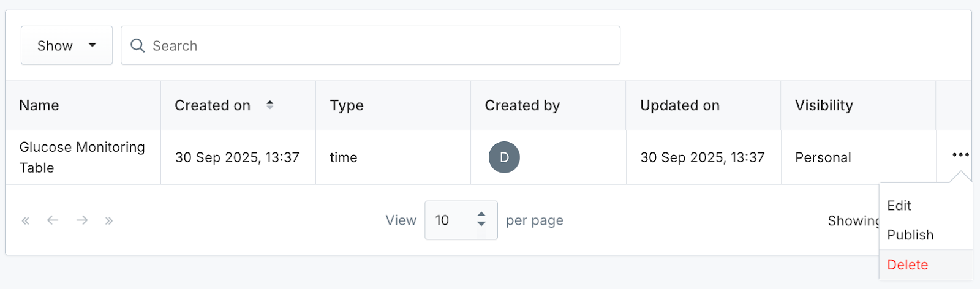The height and width of the screenshot is (289, 980).
Task: Go to the previous page arrow
Action: (x=53, y=220)
